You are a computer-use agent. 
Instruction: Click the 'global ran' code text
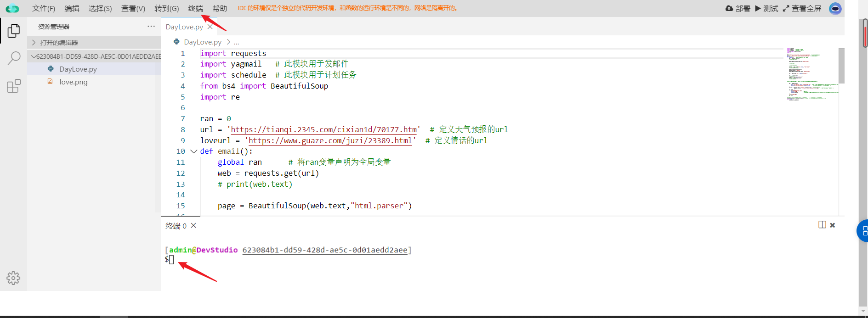click(240, 162)
